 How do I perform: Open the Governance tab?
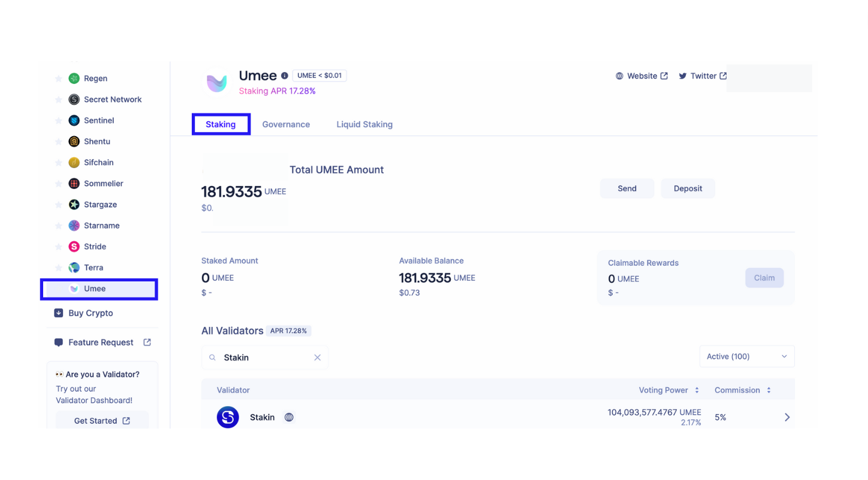pyautogui.click(x=286, y=124)
